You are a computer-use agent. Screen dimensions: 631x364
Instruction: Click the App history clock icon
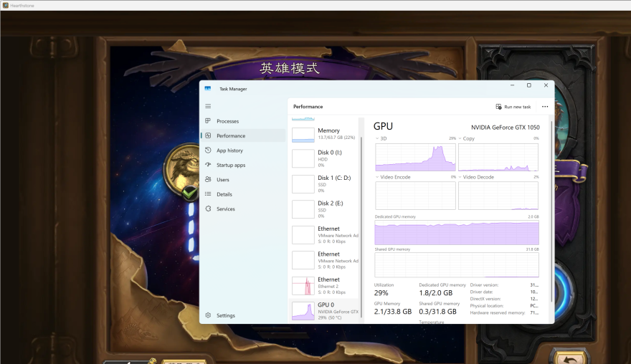[208, 150]
